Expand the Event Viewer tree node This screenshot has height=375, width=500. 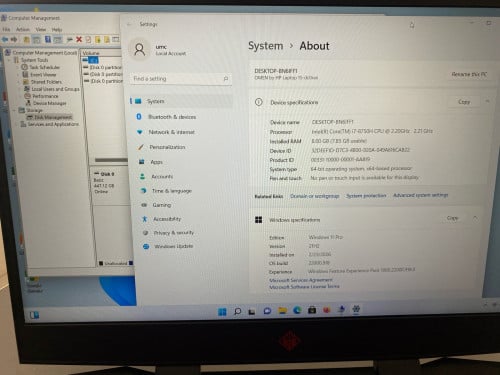point(18,75)
